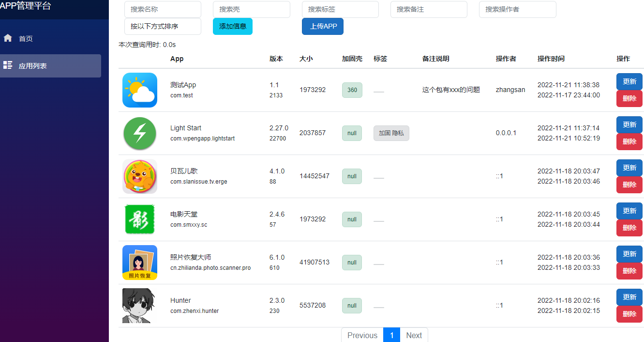Click the 照片恢复大师 photo repair icon

(139, 262)
